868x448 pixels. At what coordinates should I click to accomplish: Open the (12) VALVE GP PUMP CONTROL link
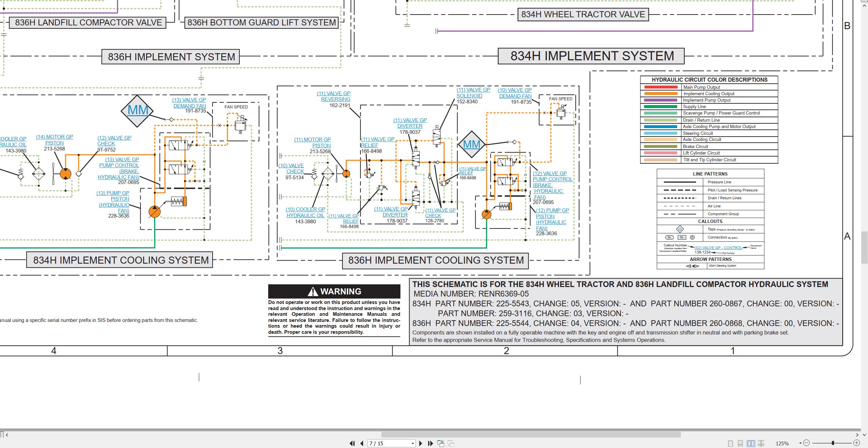point(552,185)
